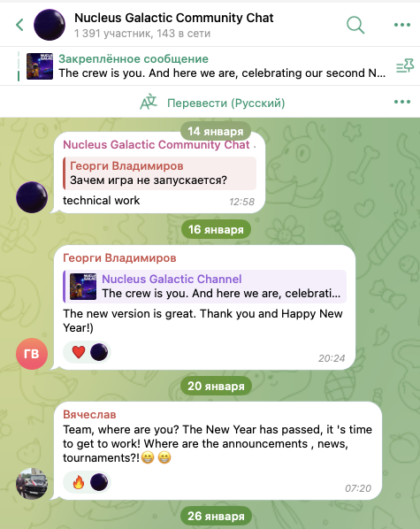Screen dimensions: 420x529
Task: Click the quoted reply 'Зачем игра не запускается?'
Action: [159, 173]
